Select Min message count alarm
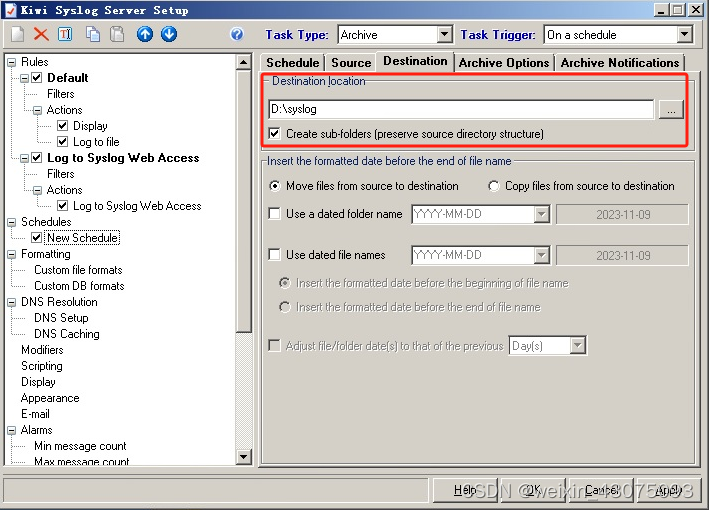Viewport: 709px width, 510px height. [80, 446]
